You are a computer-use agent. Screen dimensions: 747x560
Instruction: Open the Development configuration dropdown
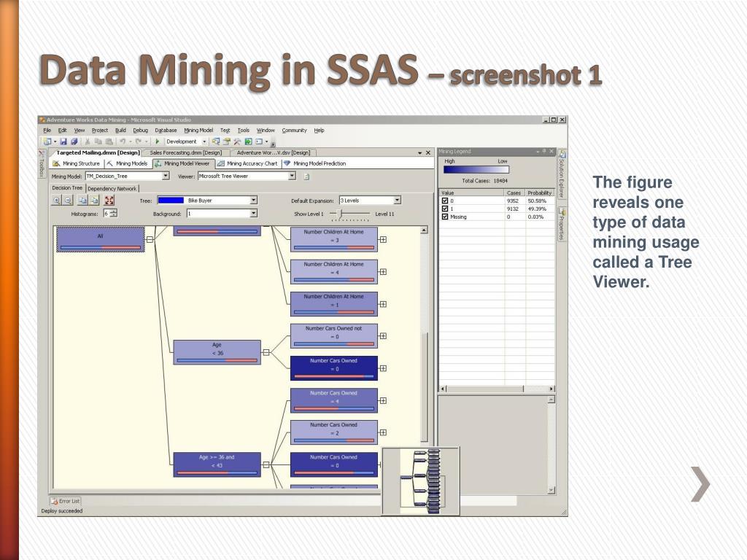click(204, 141)
